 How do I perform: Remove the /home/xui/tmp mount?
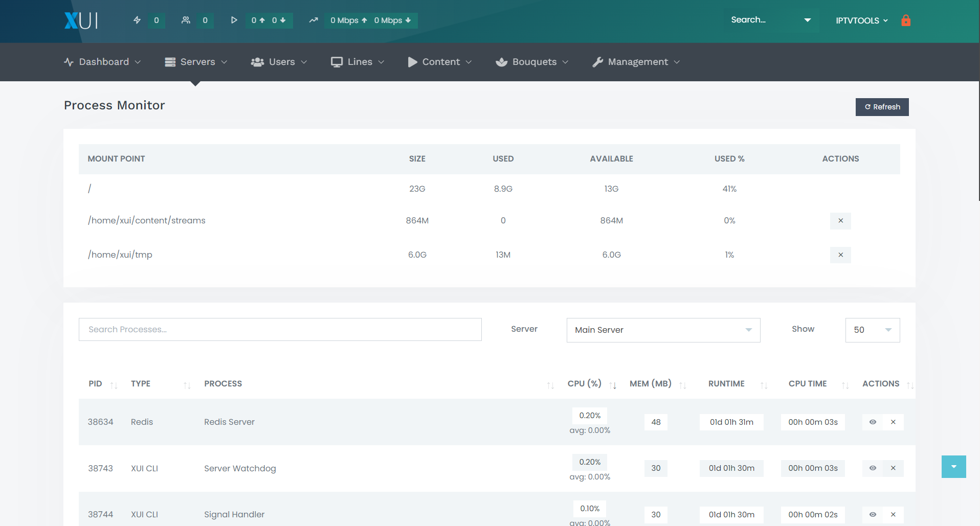tap(840, 255)
